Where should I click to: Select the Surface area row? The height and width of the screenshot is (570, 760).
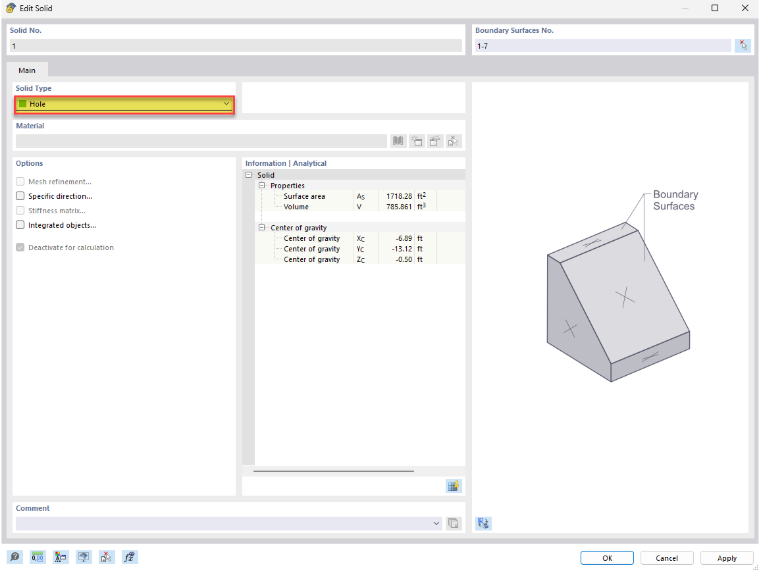(x=360, y=196)
